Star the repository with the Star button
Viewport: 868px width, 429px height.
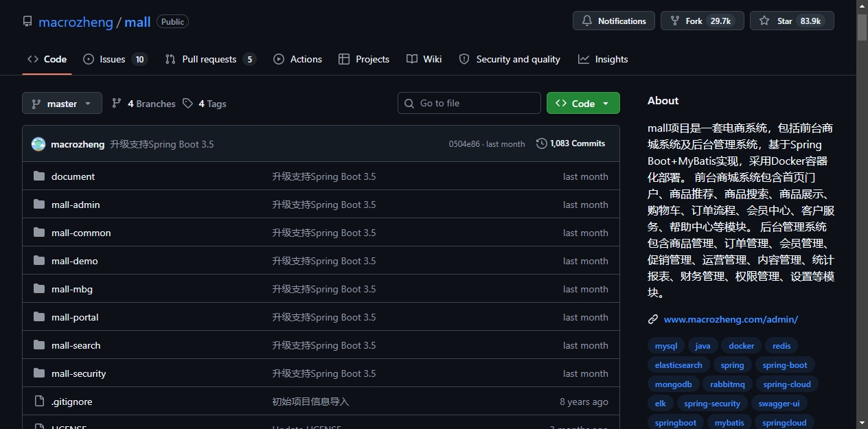(792, 21)
